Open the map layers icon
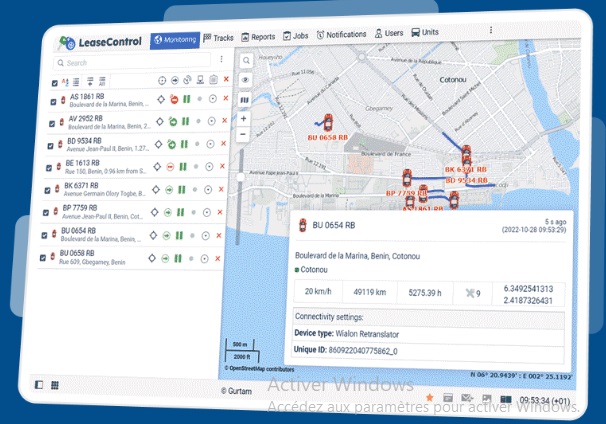606x424 pixels. click(x=244, y=98)
